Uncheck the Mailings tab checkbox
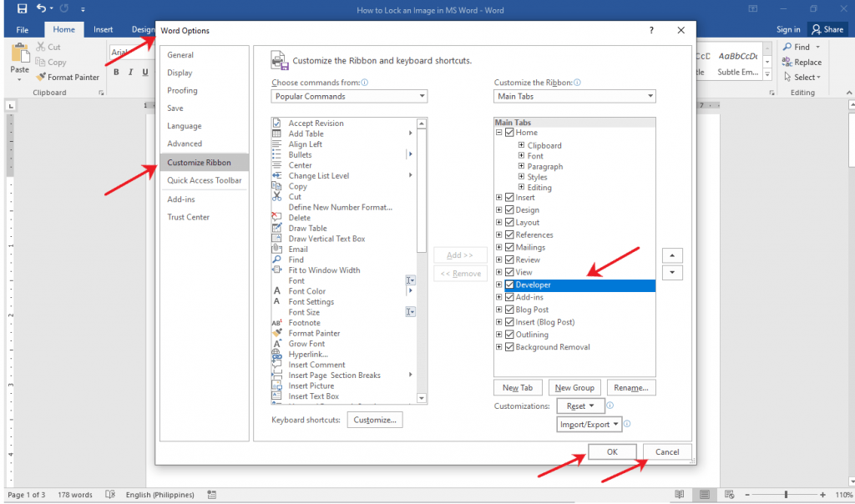855x504 pixels. (510, 247)
